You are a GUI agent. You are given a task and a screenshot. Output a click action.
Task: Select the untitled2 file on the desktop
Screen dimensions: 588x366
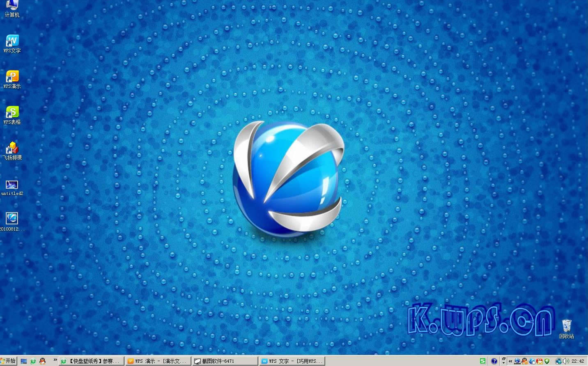click(x=12, y=188)
